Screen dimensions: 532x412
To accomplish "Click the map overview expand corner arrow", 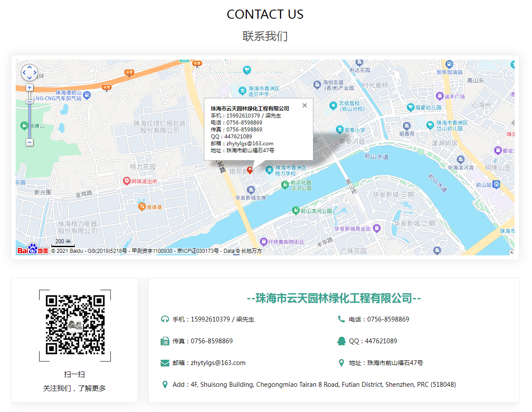I will 512,252.
